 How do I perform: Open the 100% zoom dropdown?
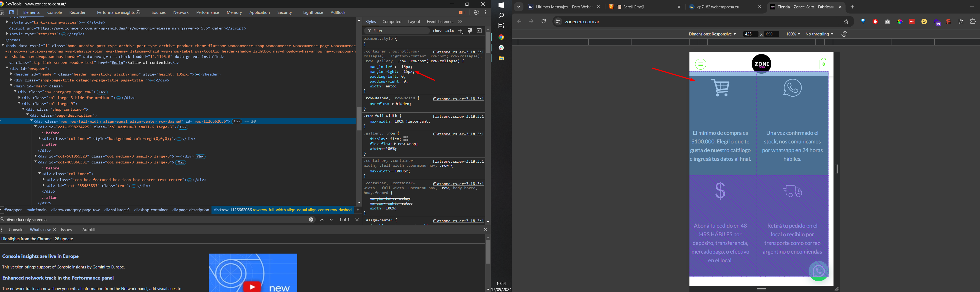point(793,34)
